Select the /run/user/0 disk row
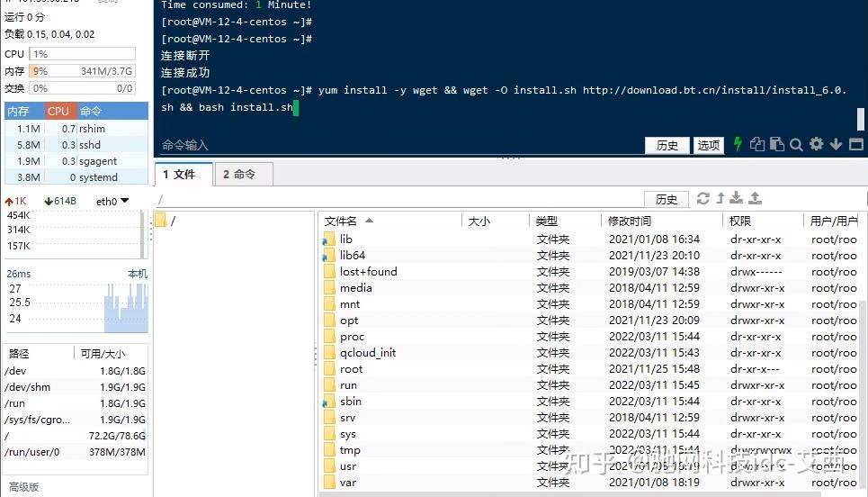 coord(76,452)
